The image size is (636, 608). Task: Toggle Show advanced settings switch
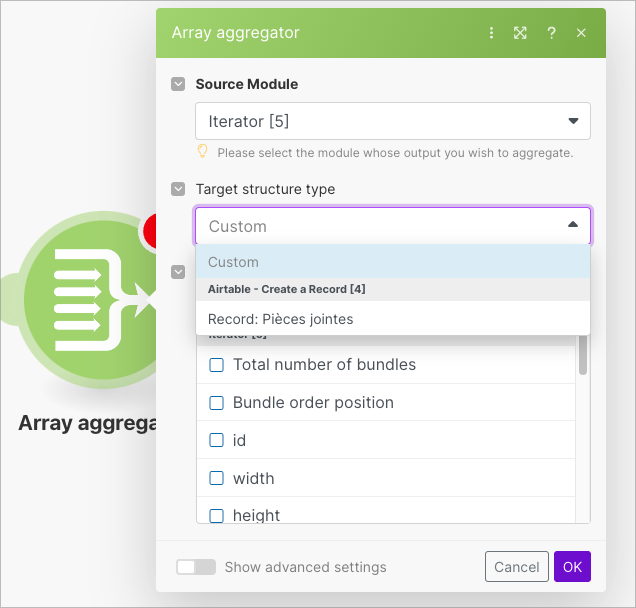pyautogui.click(x=196, y=567)
